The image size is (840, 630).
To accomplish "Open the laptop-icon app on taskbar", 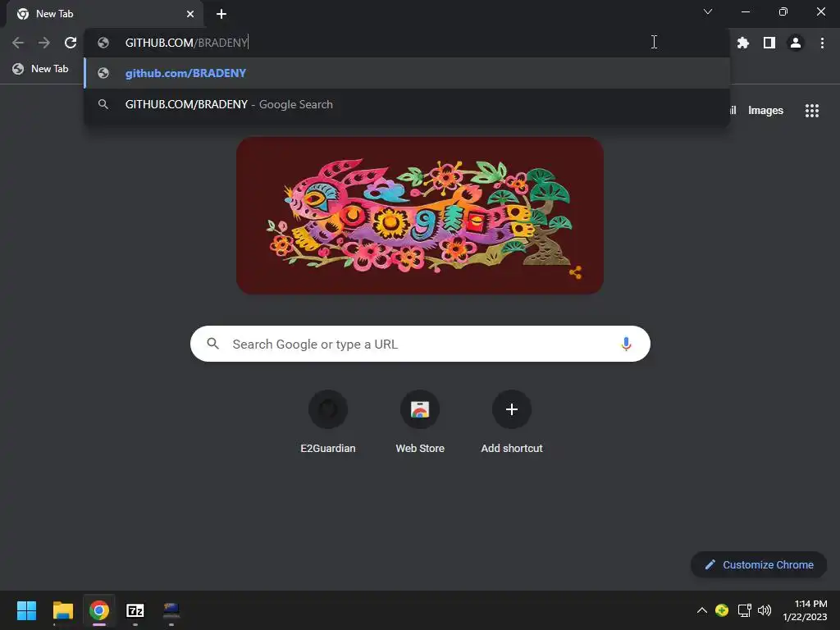I will pyautogui.click(x=171, y=610).
